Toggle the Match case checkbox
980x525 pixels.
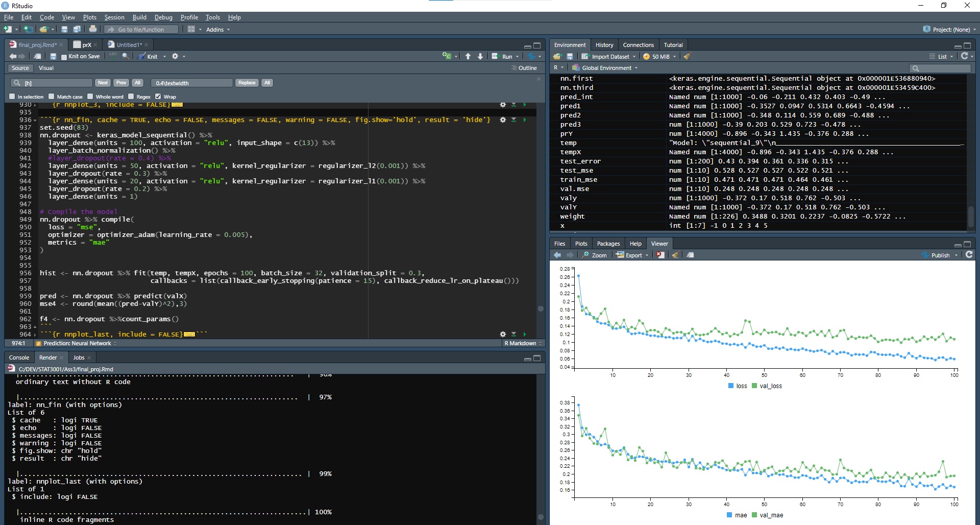click(52, 97)
